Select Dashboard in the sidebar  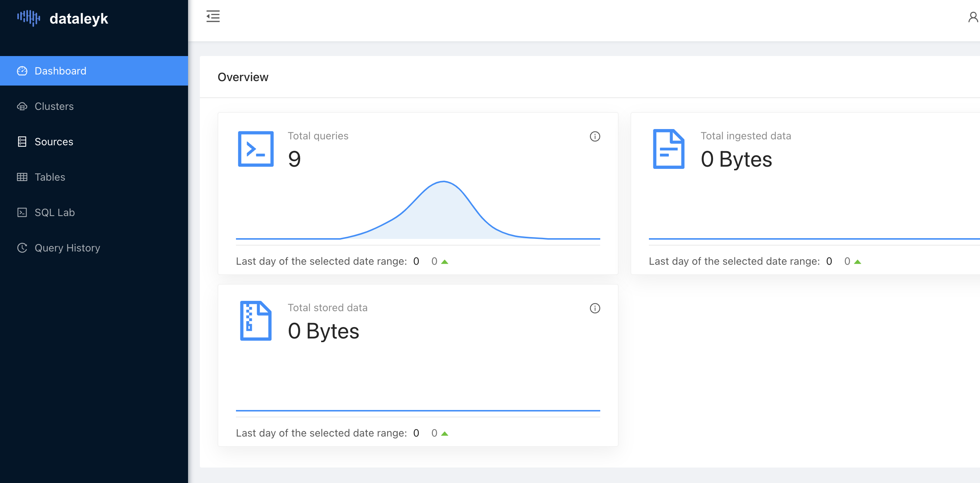(60, 71)
